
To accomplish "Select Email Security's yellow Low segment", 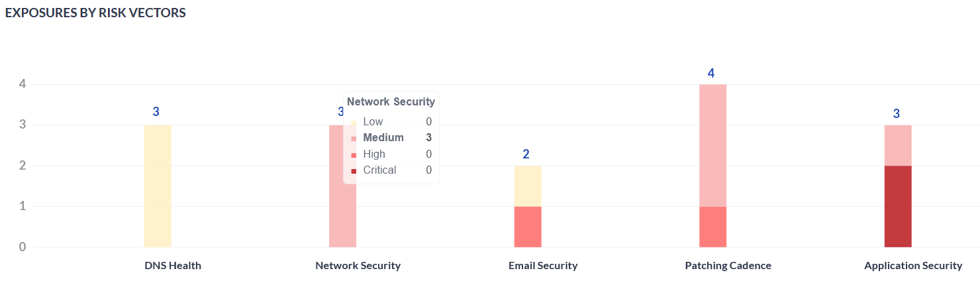I will [528, 186].
